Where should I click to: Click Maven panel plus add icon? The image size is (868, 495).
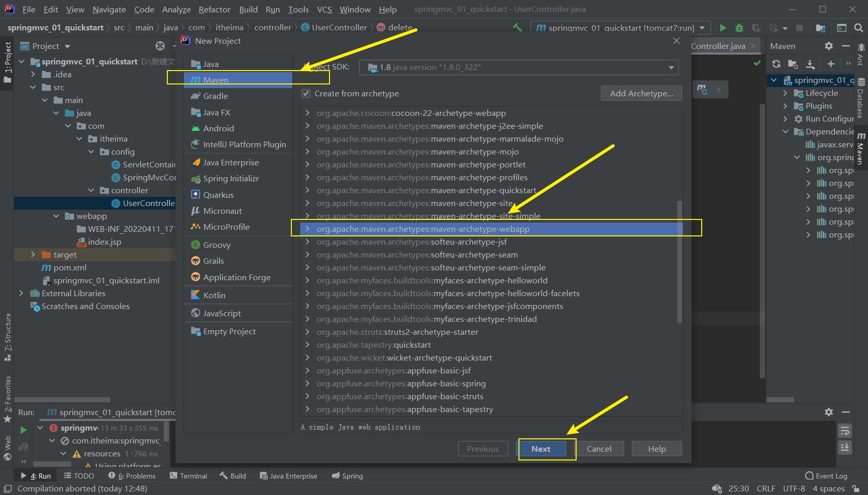coord(830,64)
